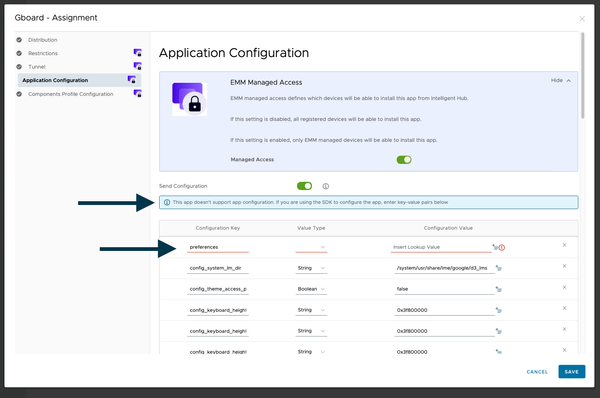Click the red error icon in preferences row
Image resolution: width=600 pixels, height=398 pixels.
502,248
